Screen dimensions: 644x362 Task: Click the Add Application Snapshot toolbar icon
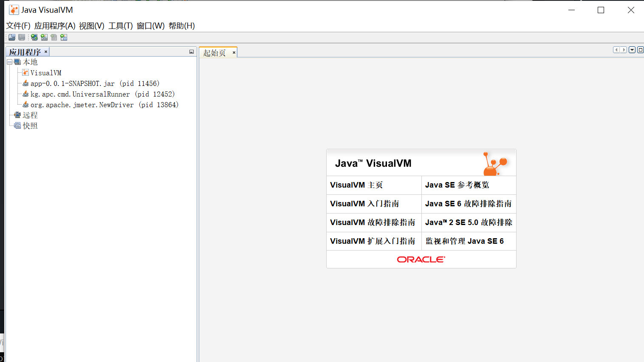(64, 37)
